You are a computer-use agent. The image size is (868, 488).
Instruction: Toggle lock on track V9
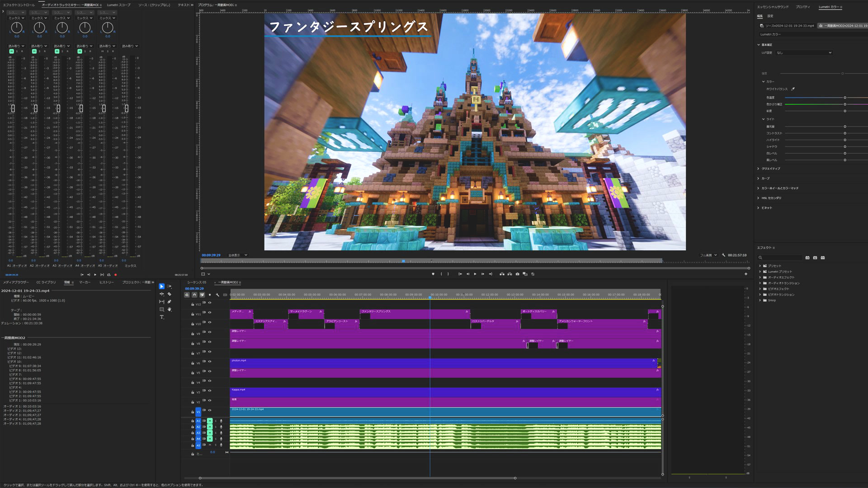193,334
